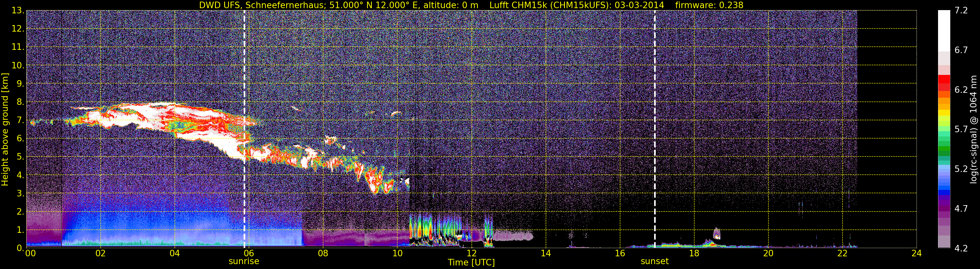Click the red band of the colorbar
This screenshot has width=980, height=269.
(944, 82)
